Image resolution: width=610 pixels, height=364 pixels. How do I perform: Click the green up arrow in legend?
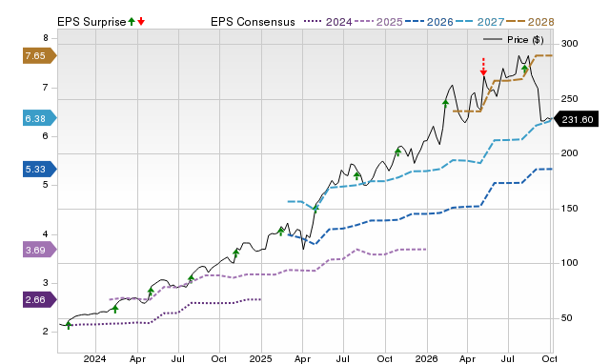coord(132,21)
